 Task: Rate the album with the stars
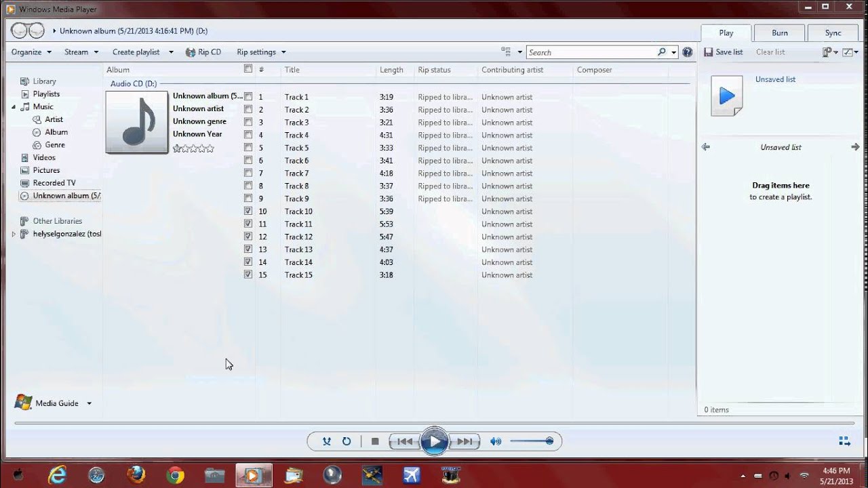pyautogui.click(x=193, y=148)
